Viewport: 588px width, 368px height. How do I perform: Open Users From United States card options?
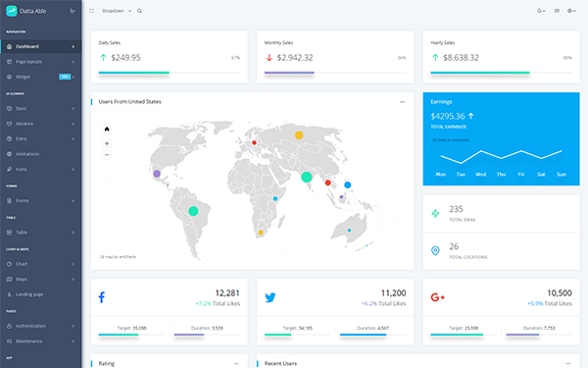[x=402, y=102]
